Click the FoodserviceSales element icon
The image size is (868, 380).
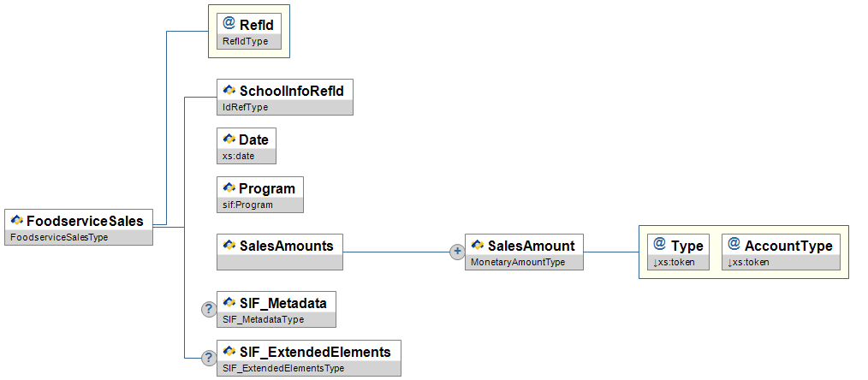click(x=17, y=221)
